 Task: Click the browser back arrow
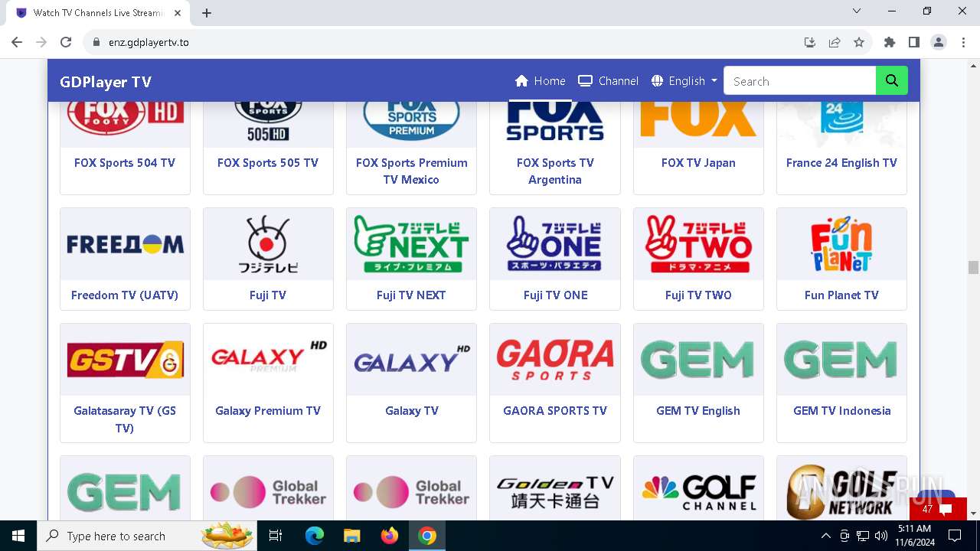(17, 42)
